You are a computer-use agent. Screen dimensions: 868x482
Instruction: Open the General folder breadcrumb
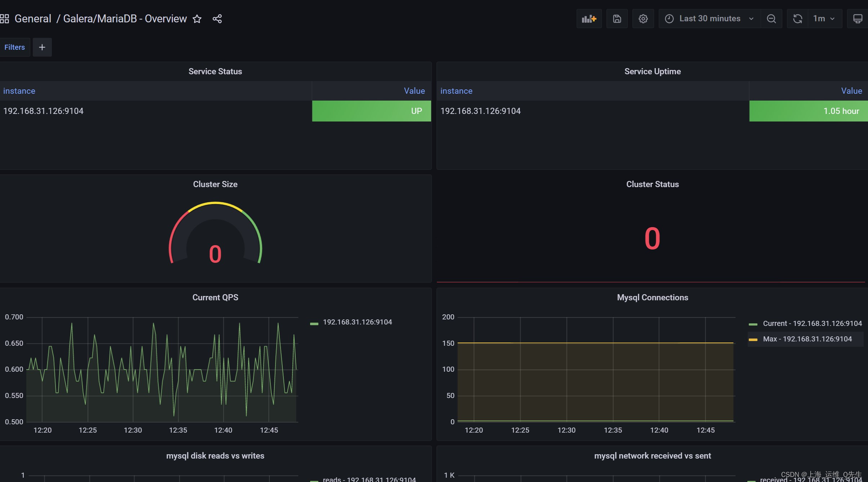[x=33, y=19]
